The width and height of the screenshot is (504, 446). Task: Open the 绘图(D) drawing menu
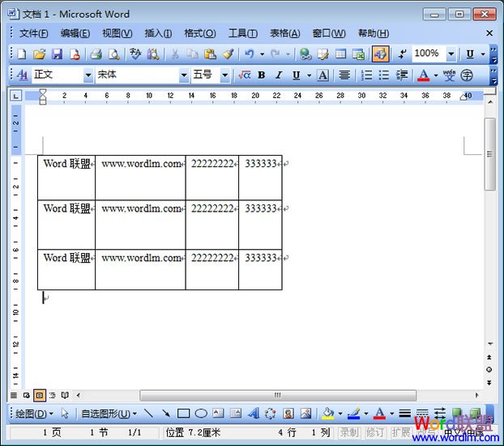pyautogui.click(x=34, y=414)
